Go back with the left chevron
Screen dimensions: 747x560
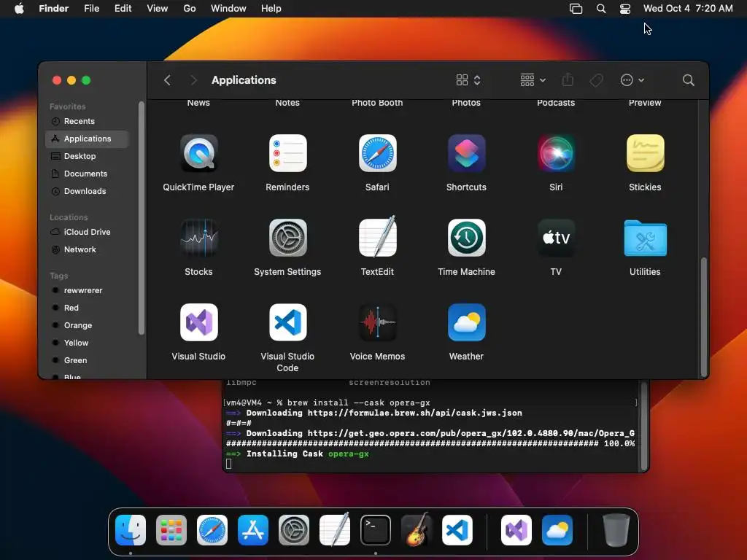[167, 80]
